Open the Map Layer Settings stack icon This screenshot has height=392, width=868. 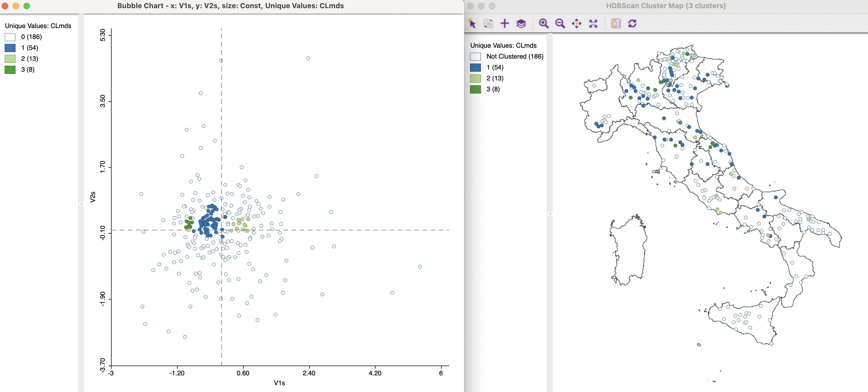521,23
